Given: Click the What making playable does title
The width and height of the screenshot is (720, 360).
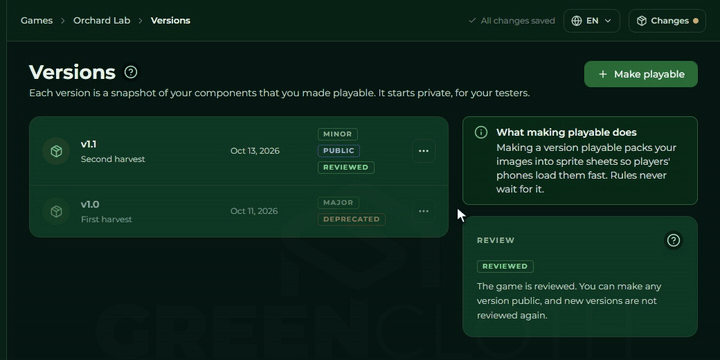Looking at the screenshot, I should (x=566, y=133).
